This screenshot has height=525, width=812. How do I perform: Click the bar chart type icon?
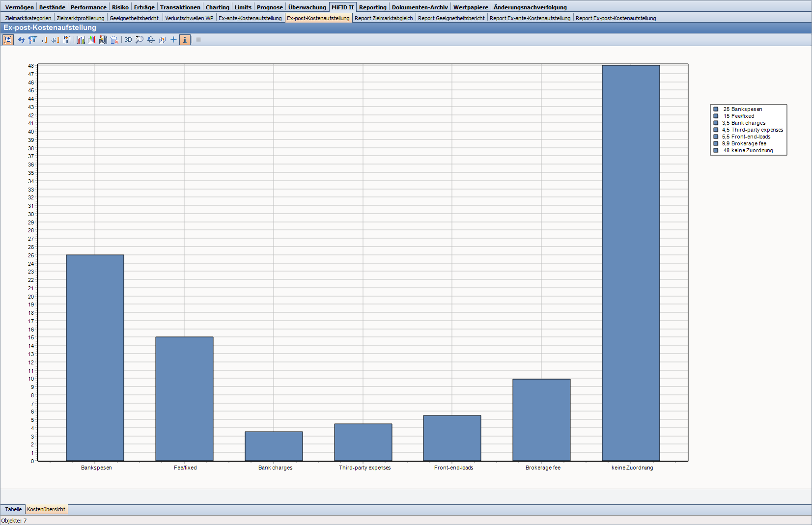point(81,40)
